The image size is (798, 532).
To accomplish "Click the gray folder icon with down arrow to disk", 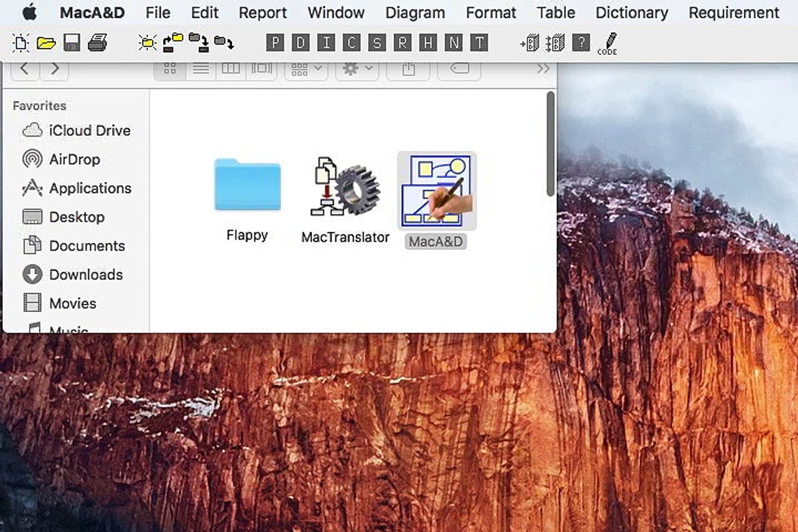I will [199, 43].
